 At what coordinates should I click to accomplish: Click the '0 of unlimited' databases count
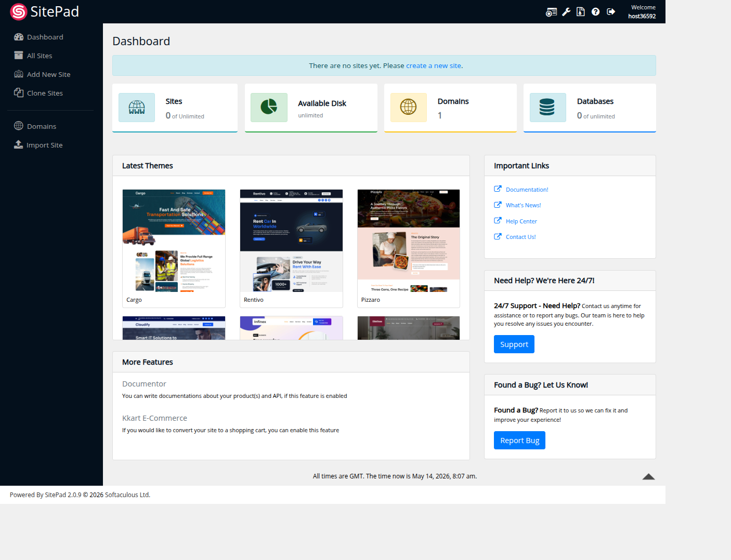[596, 116]
